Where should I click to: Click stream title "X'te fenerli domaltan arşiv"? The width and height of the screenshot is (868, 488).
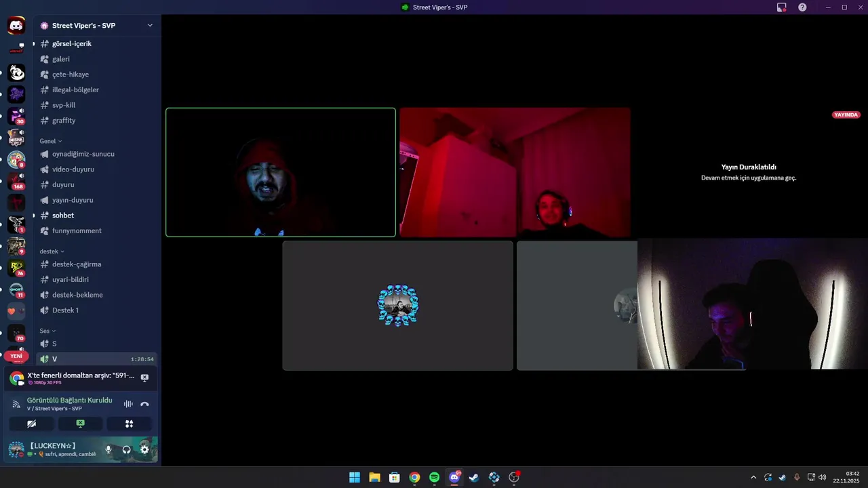(81, 375)
